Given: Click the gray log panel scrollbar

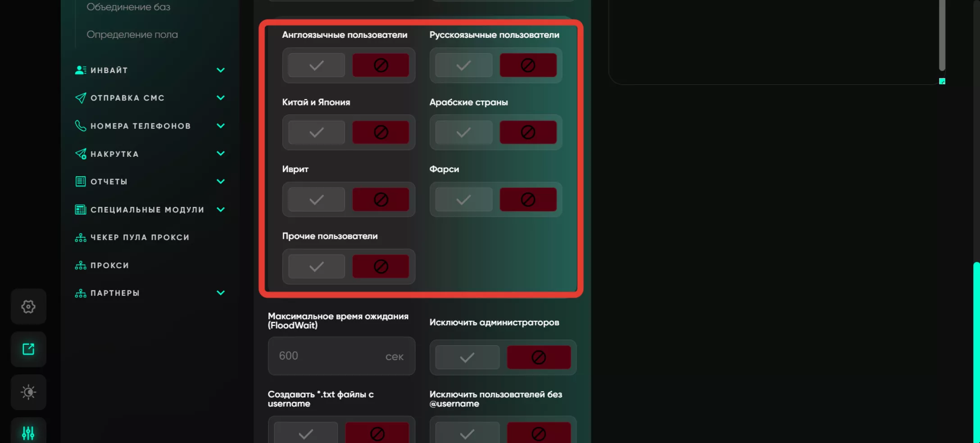Looking at the screenshot, I should coord(942,35).
